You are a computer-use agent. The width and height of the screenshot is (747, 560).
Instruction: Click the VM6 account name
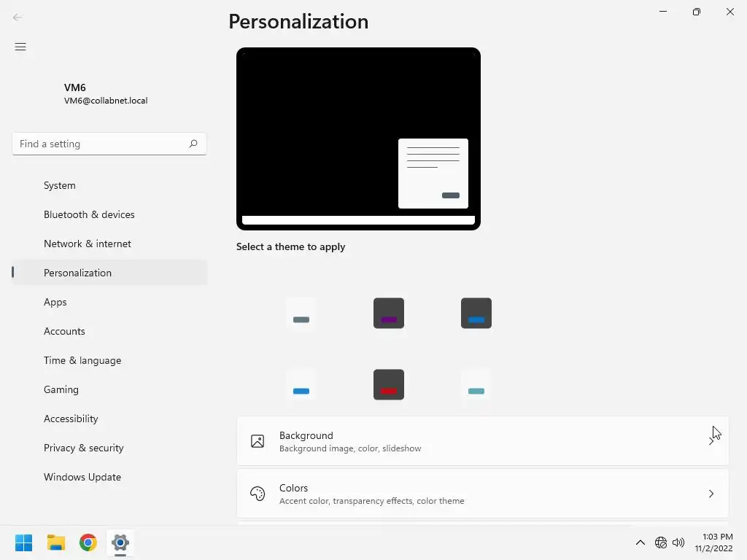click(75, 87)
